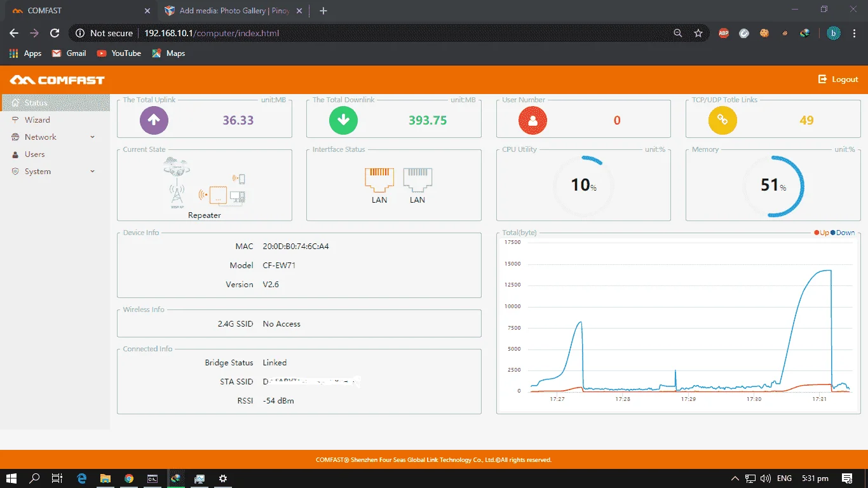
Task: Click the COMFAST logo in header
Action: click(57, 80)
